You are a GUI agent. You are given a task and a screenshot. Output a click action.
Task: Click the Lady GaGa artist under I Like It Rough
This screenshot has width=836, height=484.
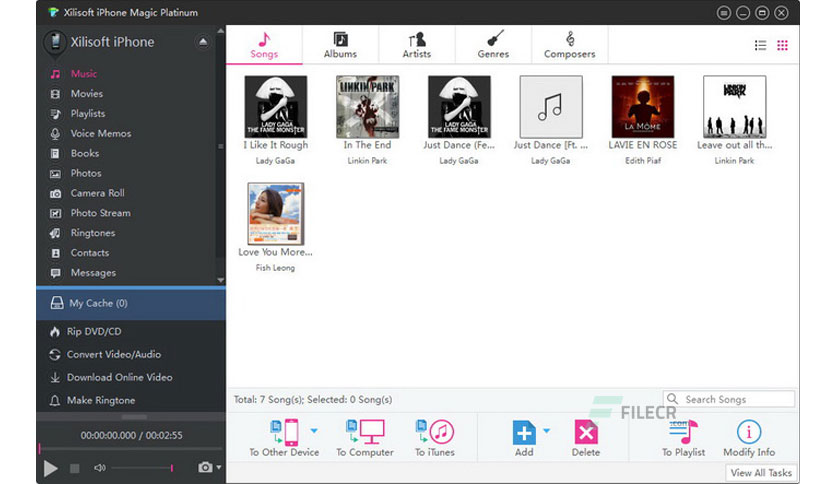pyautogui.click(x=275, y=160)
